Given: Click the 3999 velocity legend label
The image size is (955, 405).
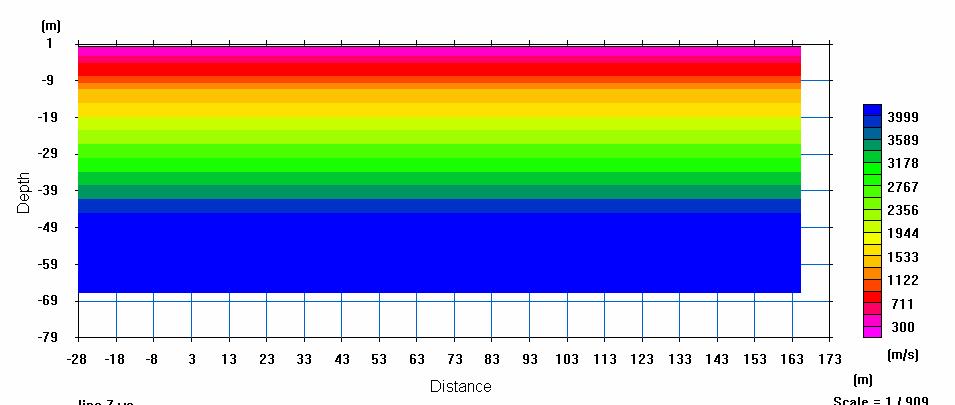Looking at the screenshot, I should coord(903,118).
